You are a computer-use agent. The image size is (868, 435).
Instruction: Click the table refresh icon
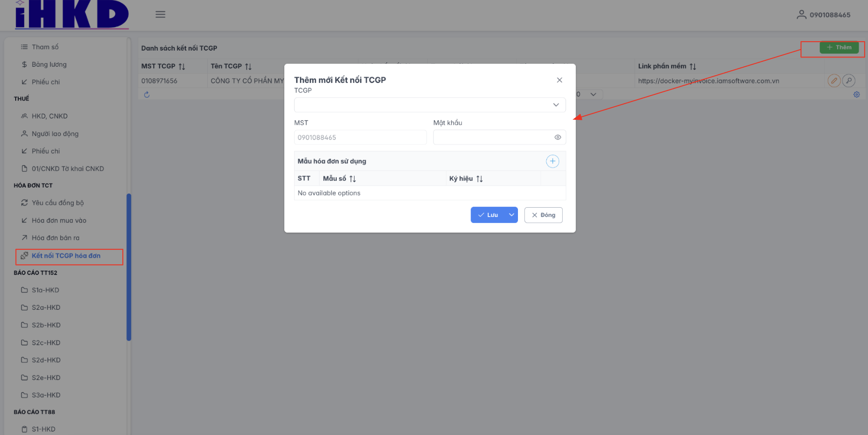coord(147,95)
